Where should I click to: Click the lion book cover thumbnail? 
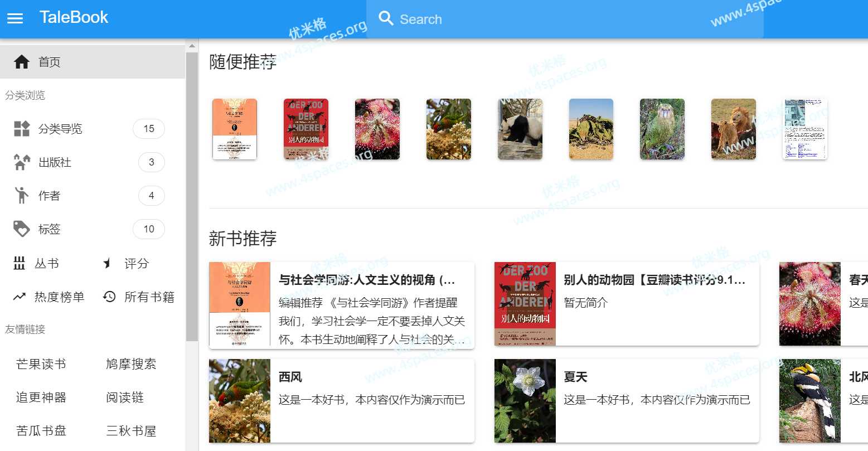(733, 129)
